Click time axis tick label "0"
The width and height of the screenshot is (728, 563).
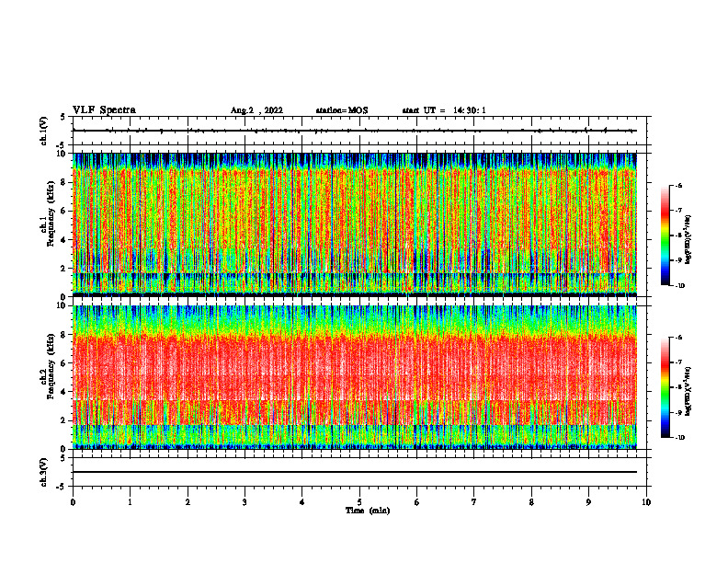(x=73, y=502)
